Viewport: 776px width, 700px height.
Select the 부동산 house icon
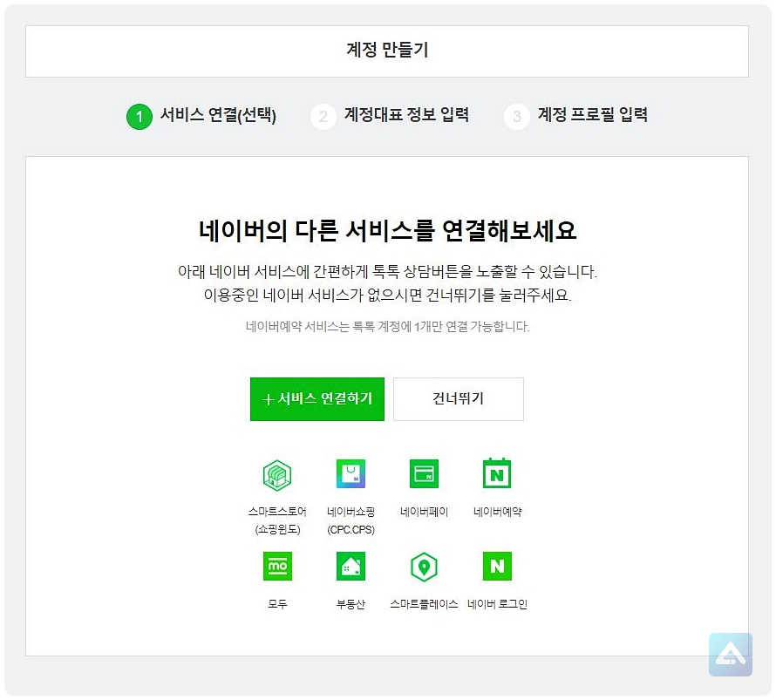click(x=351, y=566)
